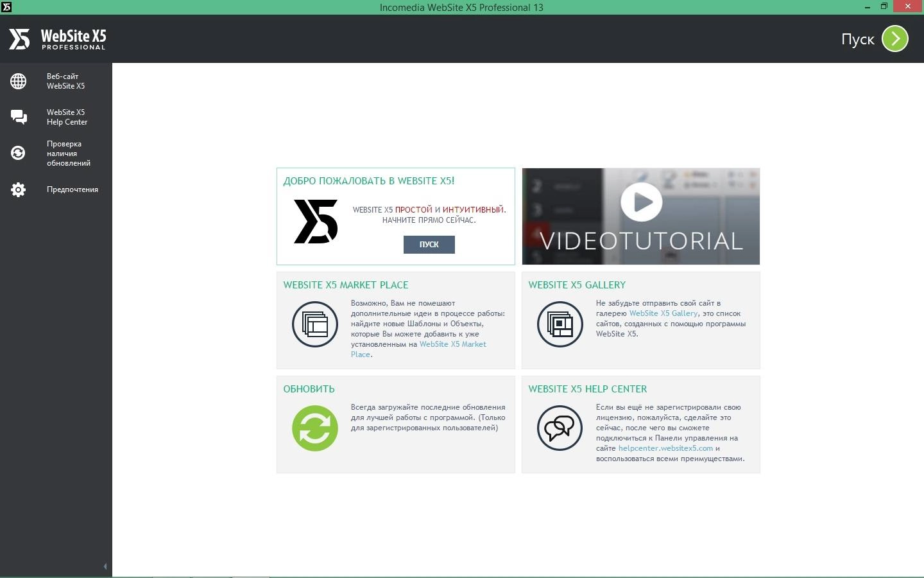Image resolution: width=924 pixels, height=578 pixels.
Task: Open Веб-сайт WebSite X5 sidebar entry
Action: point(56,81)
